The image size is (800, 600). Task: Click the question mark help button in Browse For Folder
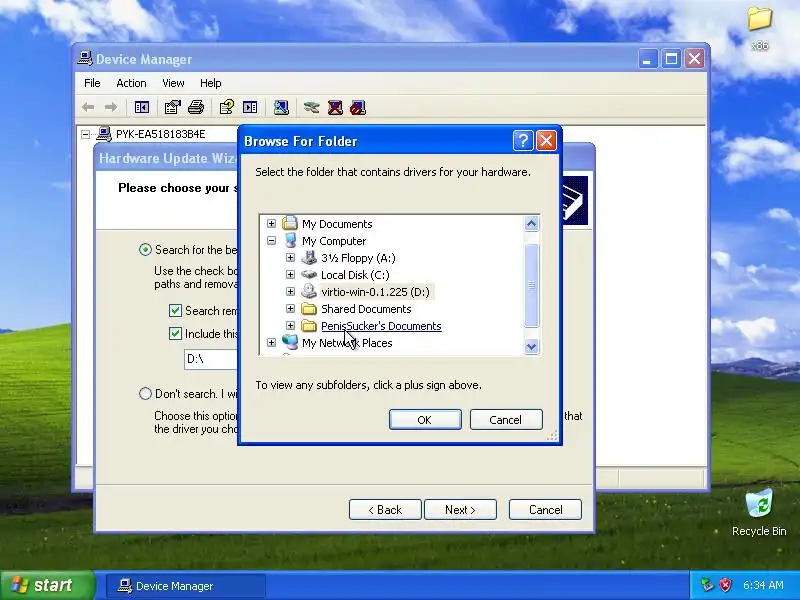[523, 140]
